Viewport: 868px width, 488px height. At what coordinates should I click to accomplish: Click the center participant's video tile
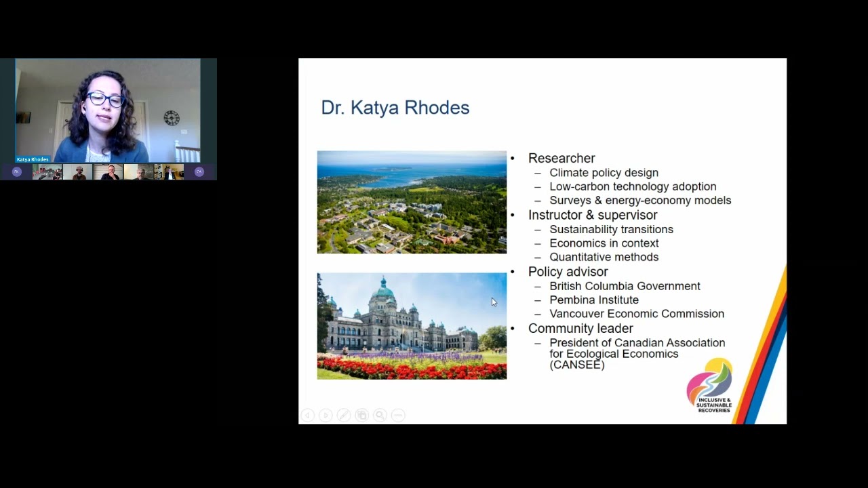[107, 171]
